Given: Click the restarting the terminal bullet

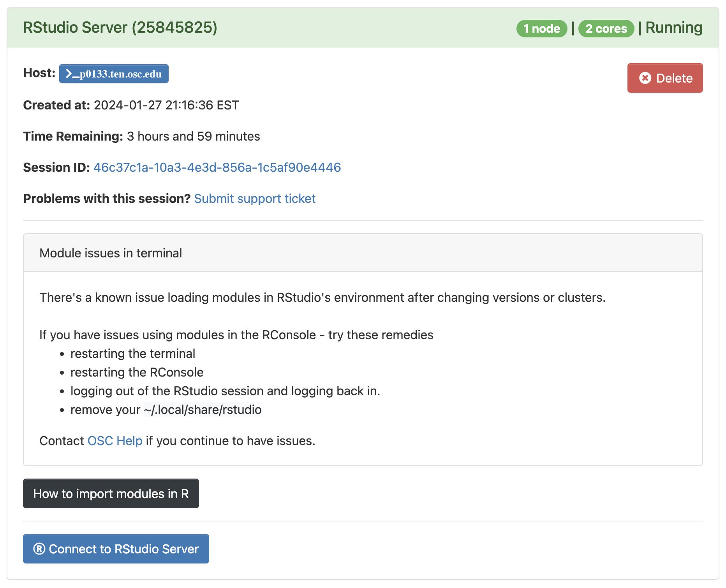Looking at the screenshot, I should pos(133,354).
